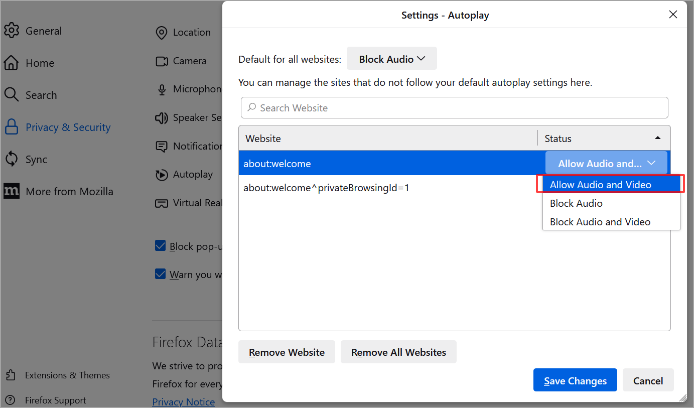Click the Microphone permission icon

(162, 89)
